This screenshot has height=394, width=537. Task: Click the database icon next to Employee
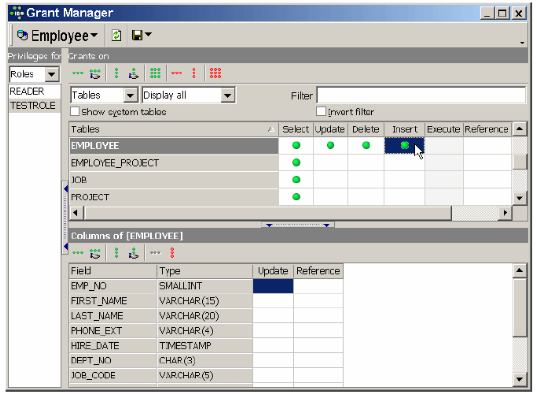click(x=22, y=35)
